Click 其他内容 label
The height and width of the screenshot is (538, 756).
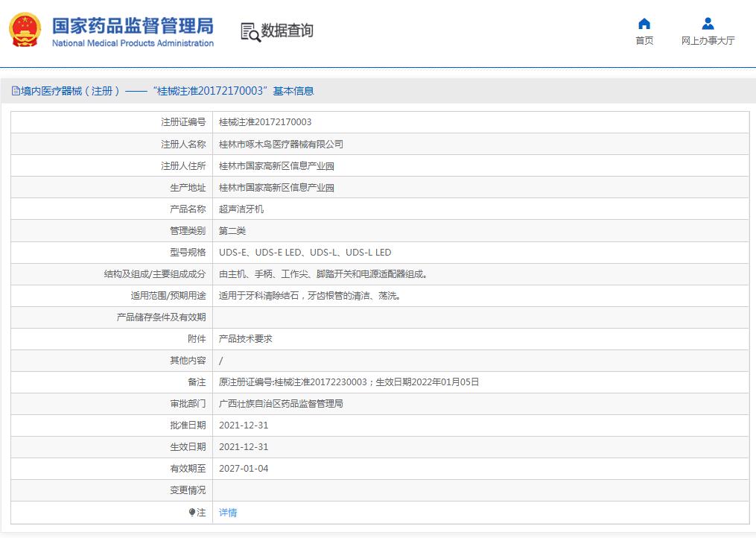pos(188,361)
